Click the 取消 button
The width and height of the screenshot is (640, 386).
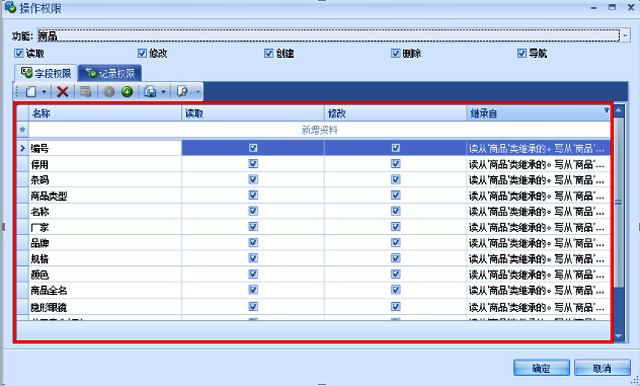coord(602,368)
